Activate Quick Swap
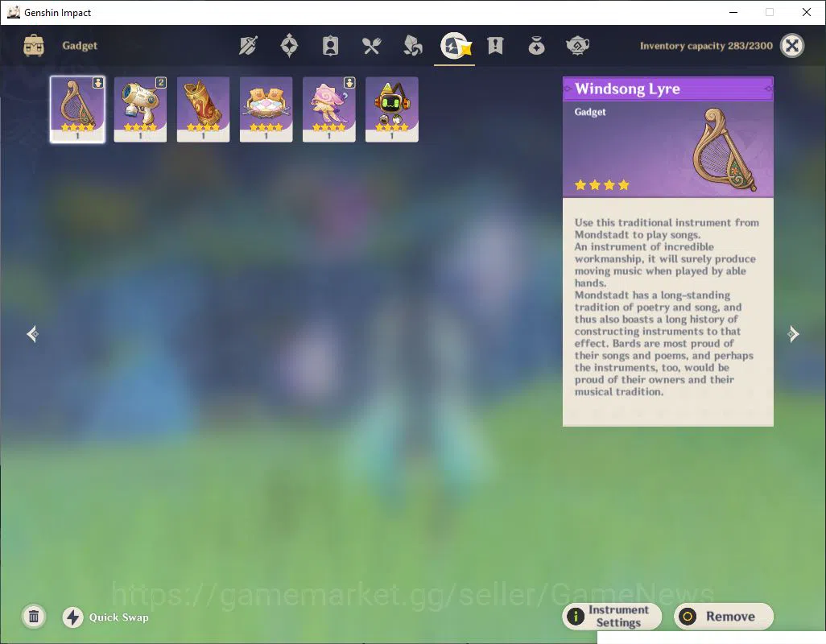 pyautogui.click(x=105, y=617)
